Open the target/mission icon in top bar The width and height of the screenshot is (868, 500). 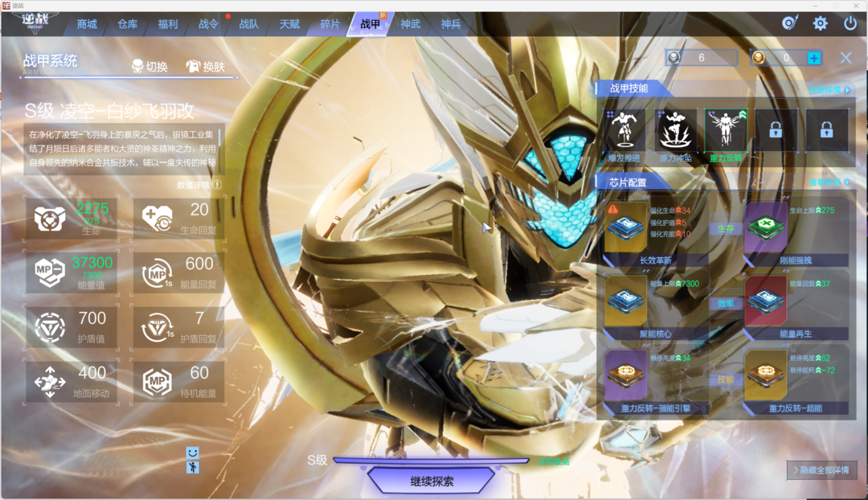[x=790, y=23]
